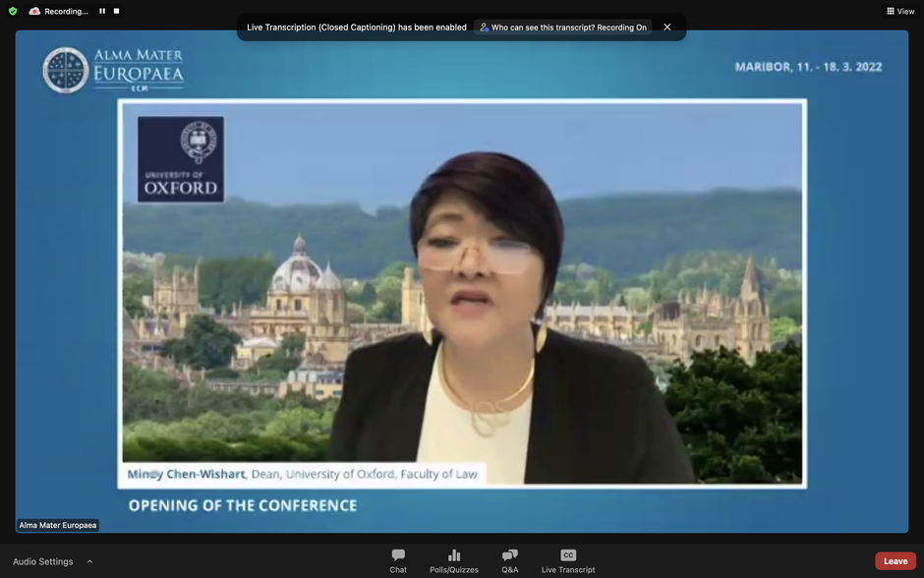
Task: Open the Q&A panel
Action: tap(509, 560)
